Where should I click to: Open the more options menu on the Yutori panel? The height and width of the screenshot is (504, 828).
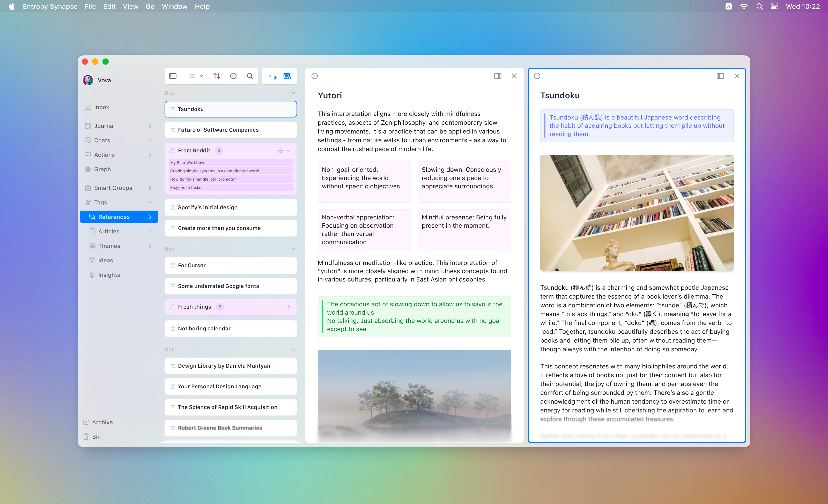coord(314,76)
